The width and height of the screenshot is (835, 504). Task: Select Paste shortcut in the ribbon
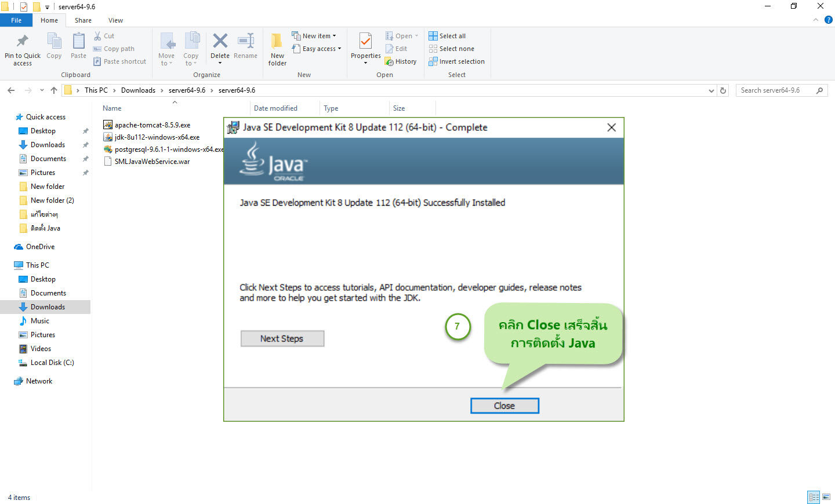tap(119, 61)
